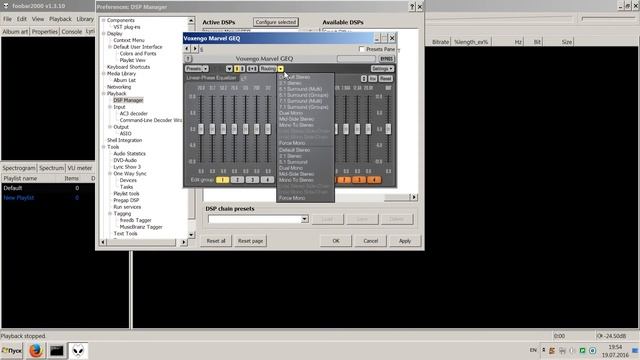Click the DSP chain presets text field
Screen dimensions: 640x360
tap(255, 219)
